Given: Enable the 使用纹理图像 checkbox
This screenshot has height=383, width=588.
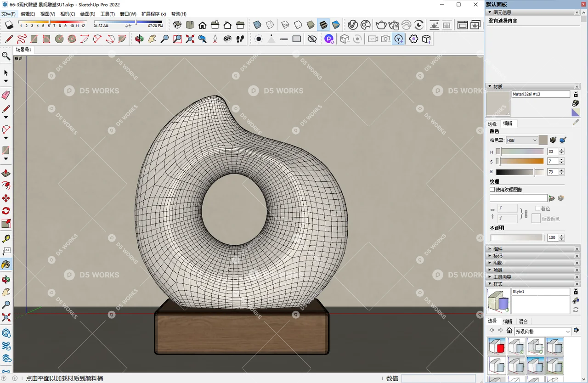Looking at the screenshot, I should click(x=492, y=189).
